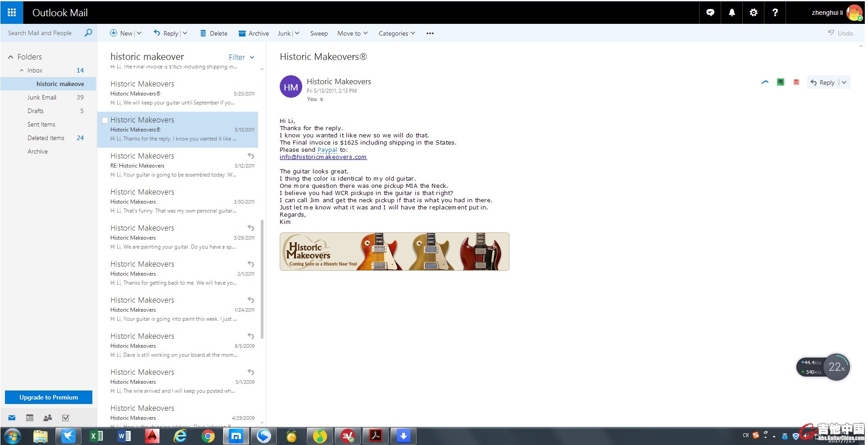Viewport: 868px width, 445px height.
Task: Expand reading pane Reply options arrow
Action: (x=844, y=82)
